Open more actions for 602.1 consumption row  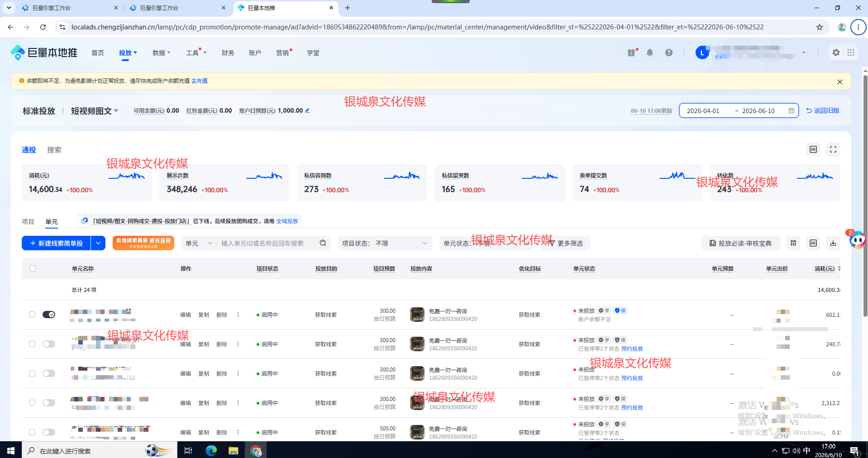(x=238, y=315)
